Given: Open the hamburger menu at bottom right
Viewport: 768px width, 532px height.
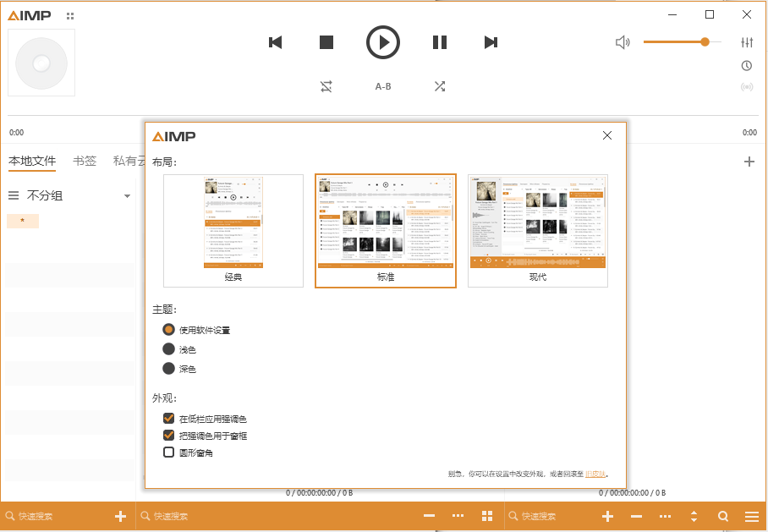Looking at the screenshot, I should [x=751, y=515].
